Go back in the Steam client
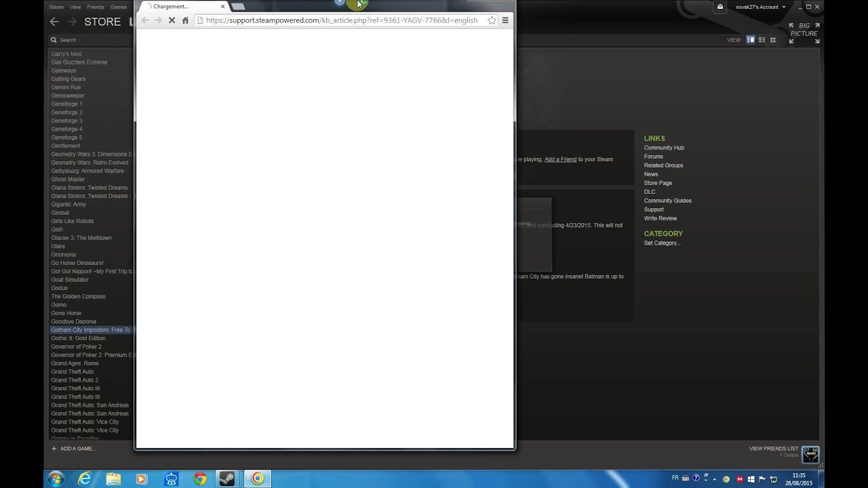This screenshot has height=488, width=868. click(x=54, y=22)
